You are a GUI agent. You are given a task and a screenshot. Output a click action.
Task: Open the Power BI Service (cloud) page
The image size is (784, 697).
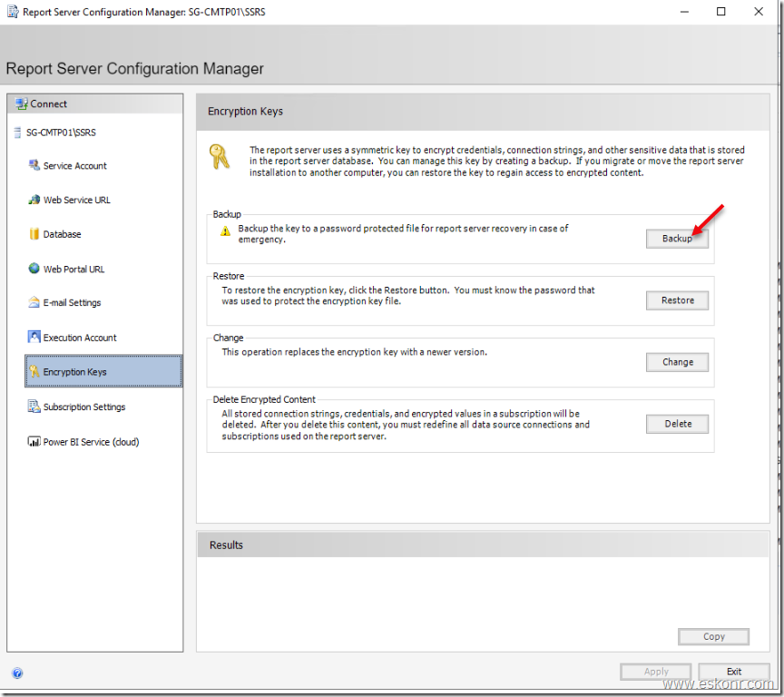[x=91, y=442]
